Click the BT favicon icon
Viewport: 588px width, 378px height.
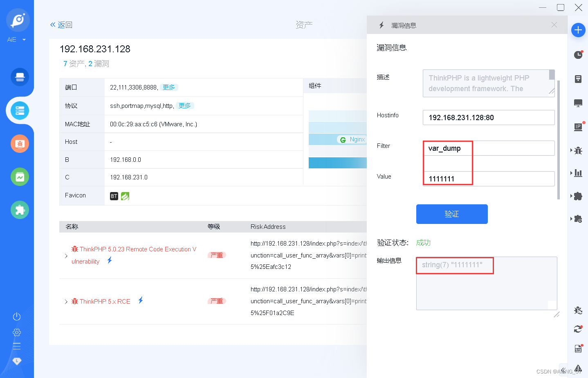point(114,196)
